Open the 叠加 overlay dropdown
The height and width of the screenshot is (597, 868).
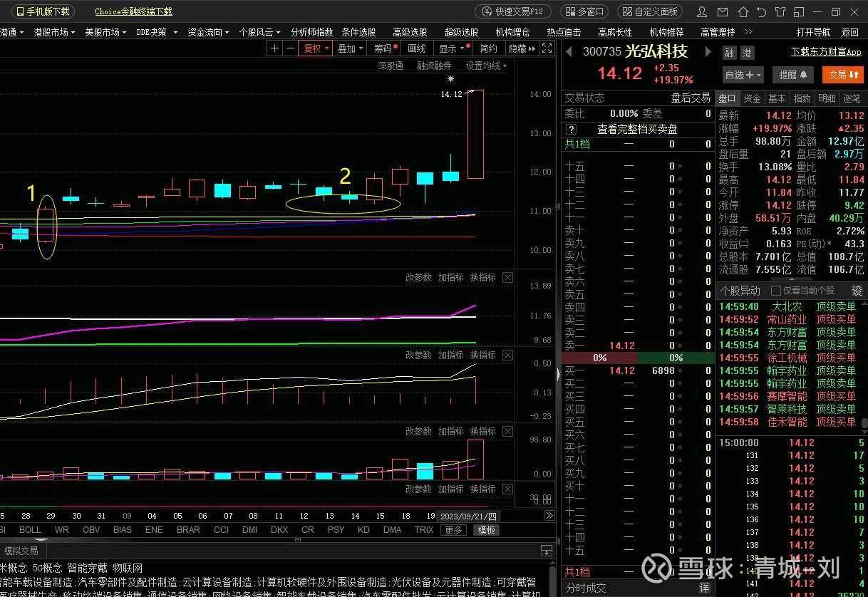[x=351, y=48]
